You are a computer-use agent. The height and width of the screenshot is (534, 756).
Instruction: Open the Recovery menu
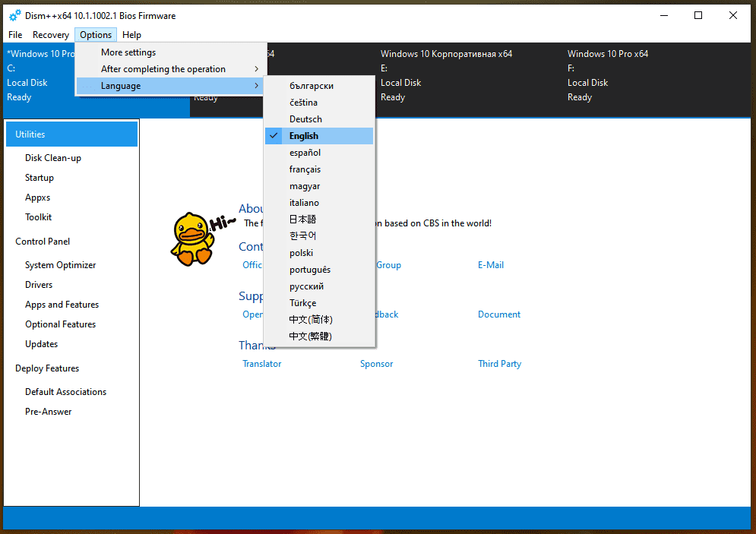click(51, 35)
